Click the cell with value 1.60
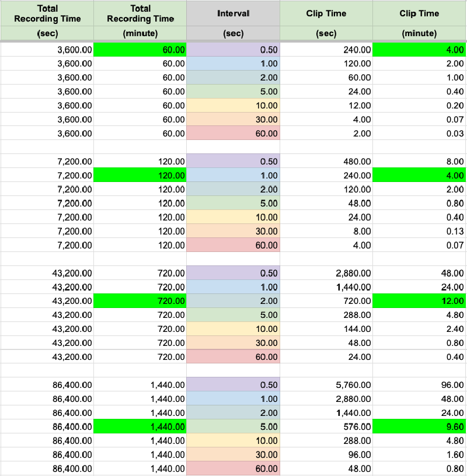The height and width of the screenshot is (476, 467). (x=419, y=454)
